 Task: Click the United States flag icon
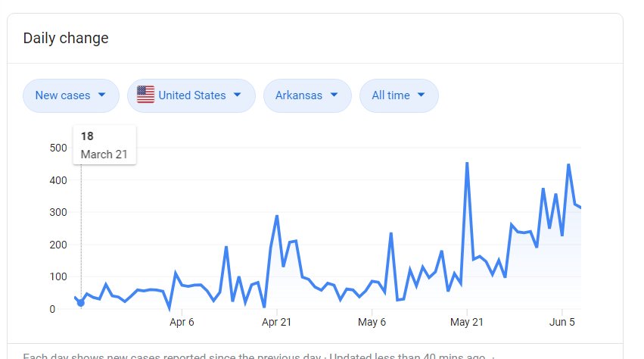tap(145, 95)
